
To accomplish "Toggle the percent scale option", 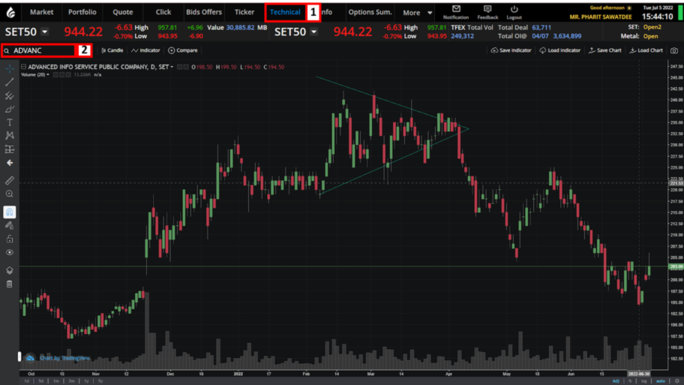I will 630,381.
